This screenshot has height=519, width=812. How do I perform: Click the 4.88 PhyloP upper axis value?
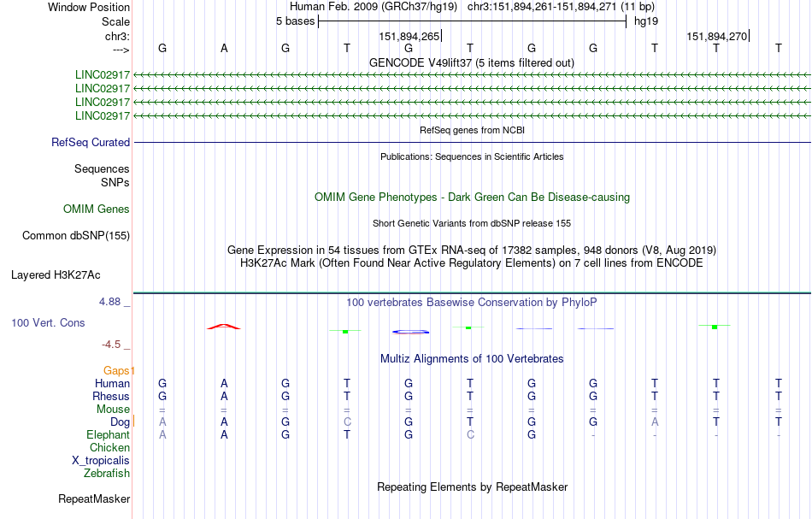click(x=109, y=302)
